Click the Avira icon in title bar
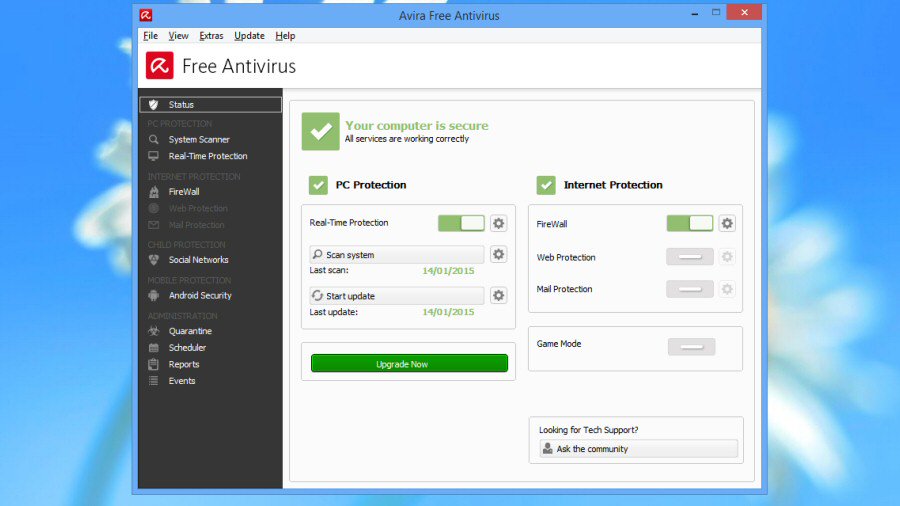The width and height of the screenshot is (900, 506). [146, 15]
